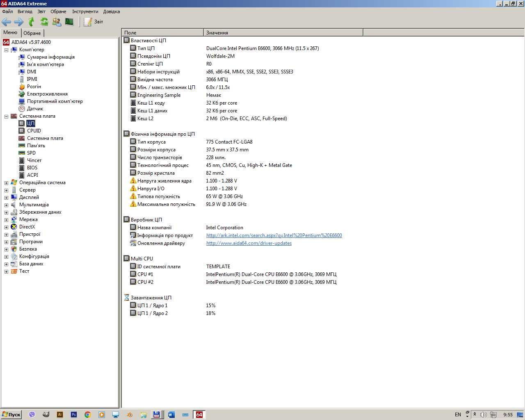Expand the DirectX tree node
This screenshot has width=525, height=420.
[x=6, y=227]
